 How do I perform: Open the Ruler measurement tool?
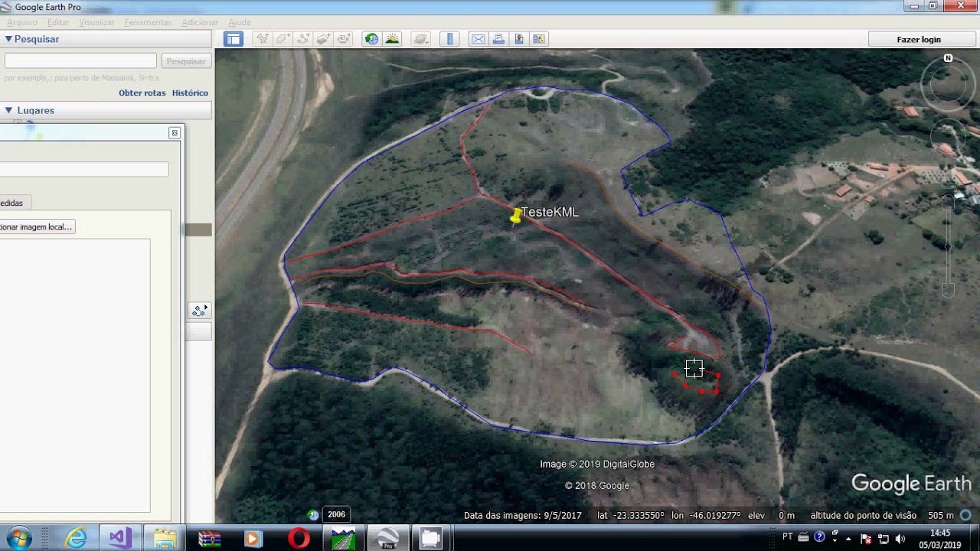tap(449, 39)
